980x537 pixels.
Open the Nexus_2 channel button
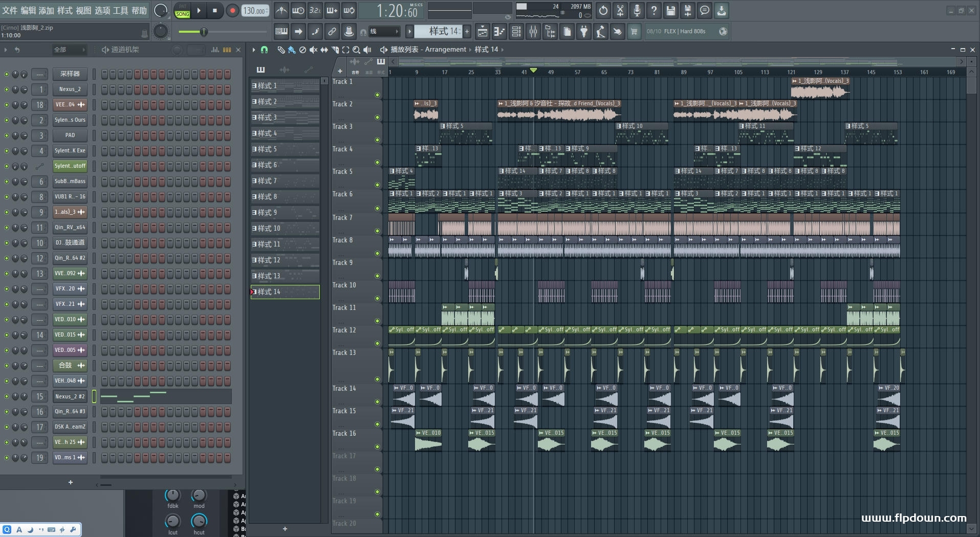70,89
